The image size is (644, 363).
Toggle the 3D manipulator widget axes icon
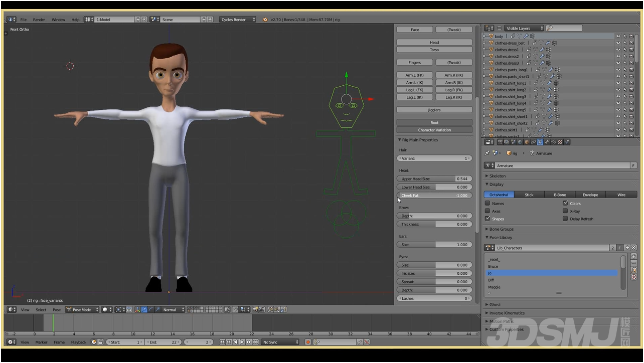coord(137,309)
